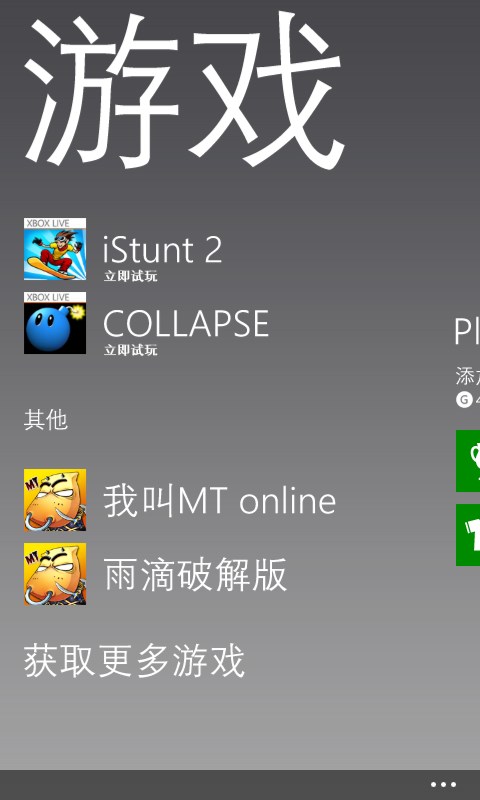
Task: Click the round G gamerscore icon
Action: pos(464,399)
